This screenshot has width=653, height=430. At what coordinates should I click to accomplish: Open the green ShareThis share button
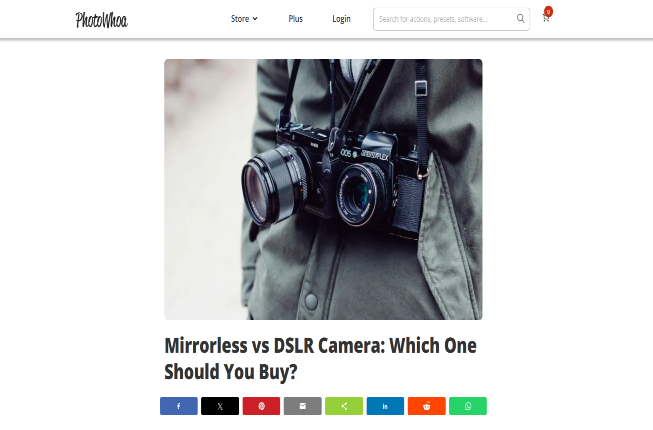coord(344,406)
